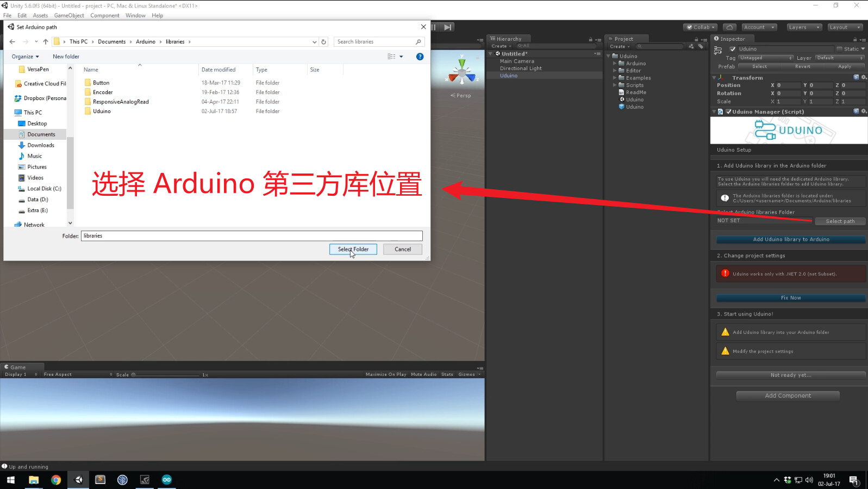This screenshot has height=489, width=868.
Task: Disable the Uduino Manager script checkbox
Action: (x=728, y=112)
